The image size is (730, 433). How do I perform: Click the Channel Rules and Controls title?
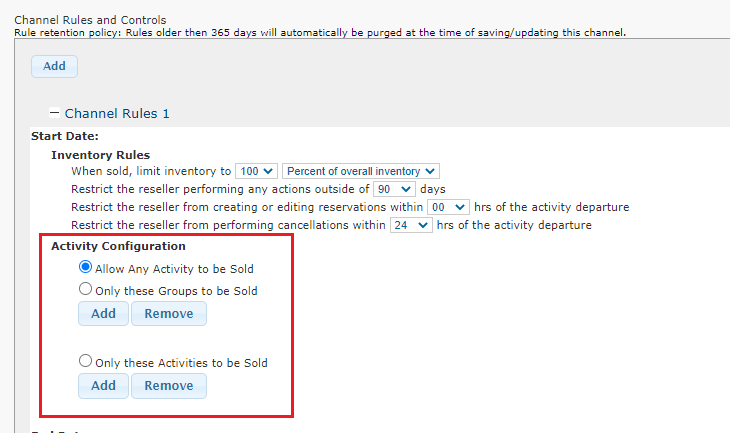pos(90,20)
